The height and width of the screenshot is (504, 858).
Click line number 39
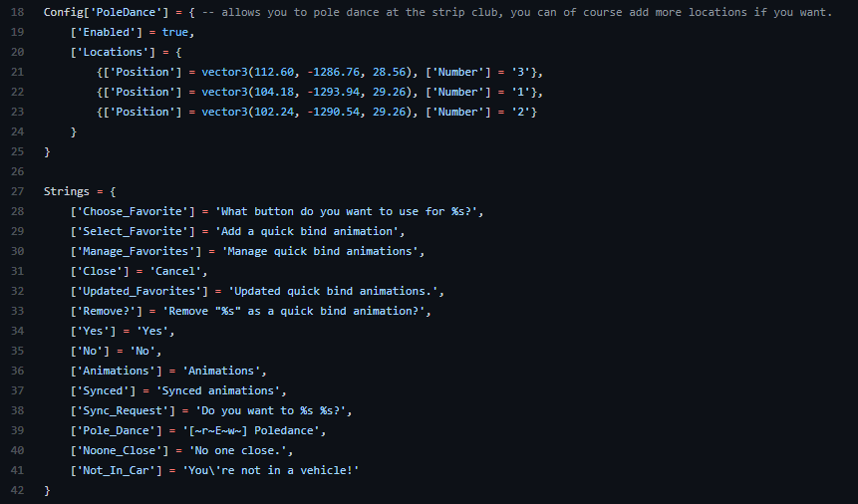(17, 430)
